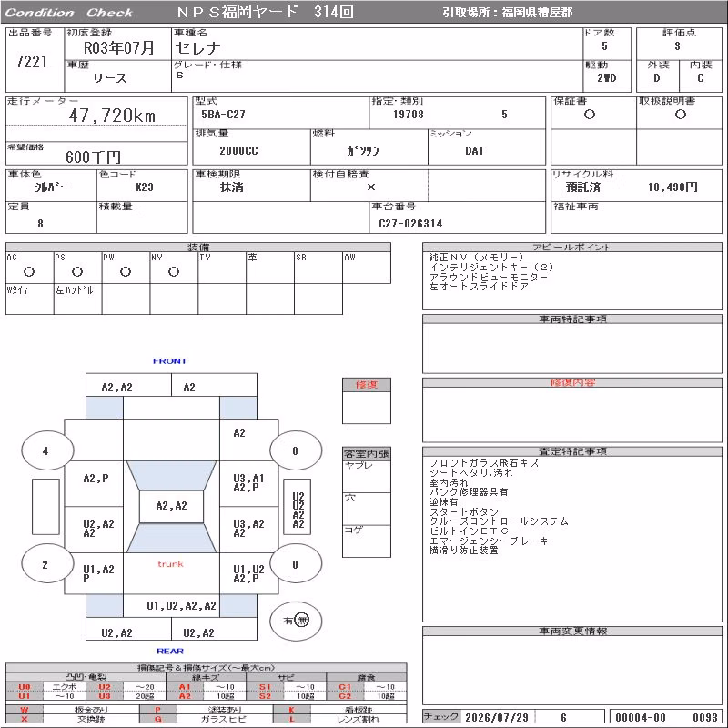Click the displacement value '2000CC'
The width and height of the screenshot is (728, 728).
coord(238,150)
